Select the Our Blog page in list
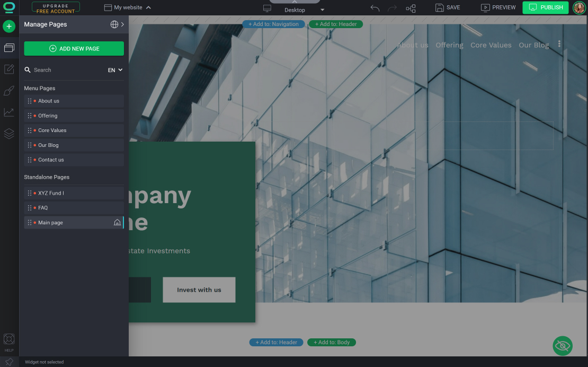The height and width of the screenshot is (367, 588). (74, 145)
